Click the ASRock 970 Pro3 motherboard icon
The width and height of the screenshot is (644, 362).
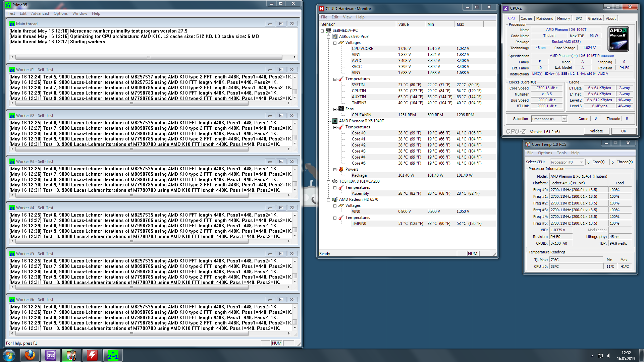point(335,37)
